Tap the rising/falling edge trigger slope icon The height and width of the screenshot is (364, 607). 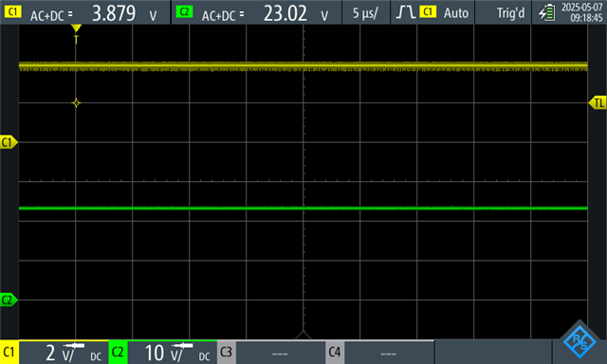[x=405, y=12]
